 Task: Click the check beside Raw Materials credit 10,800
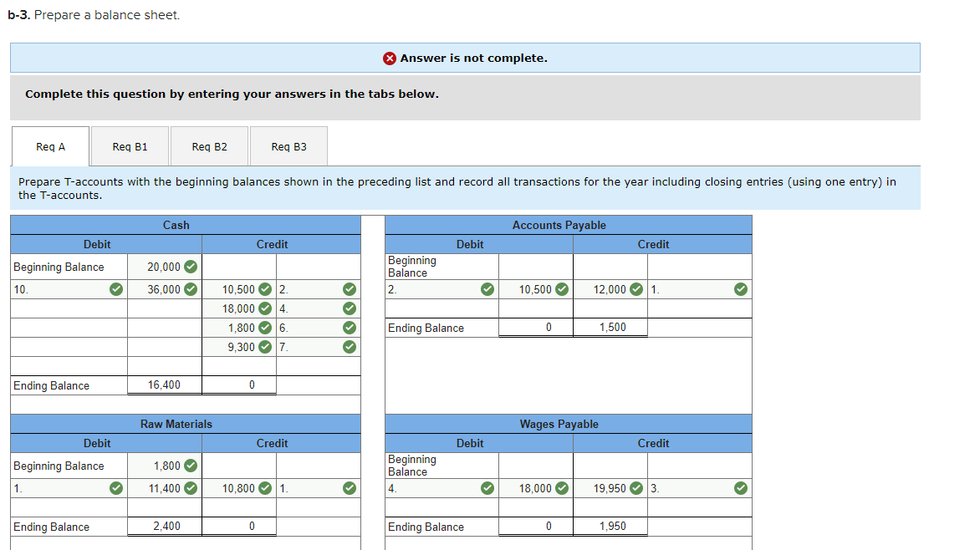click(265, 488)
